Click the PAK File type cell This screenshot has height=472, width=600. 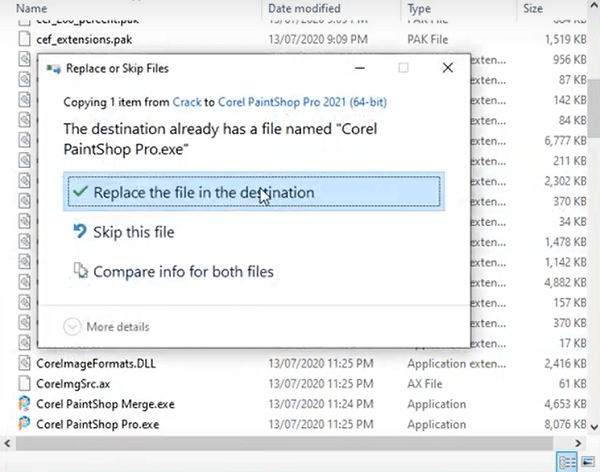tap(427, 39)
